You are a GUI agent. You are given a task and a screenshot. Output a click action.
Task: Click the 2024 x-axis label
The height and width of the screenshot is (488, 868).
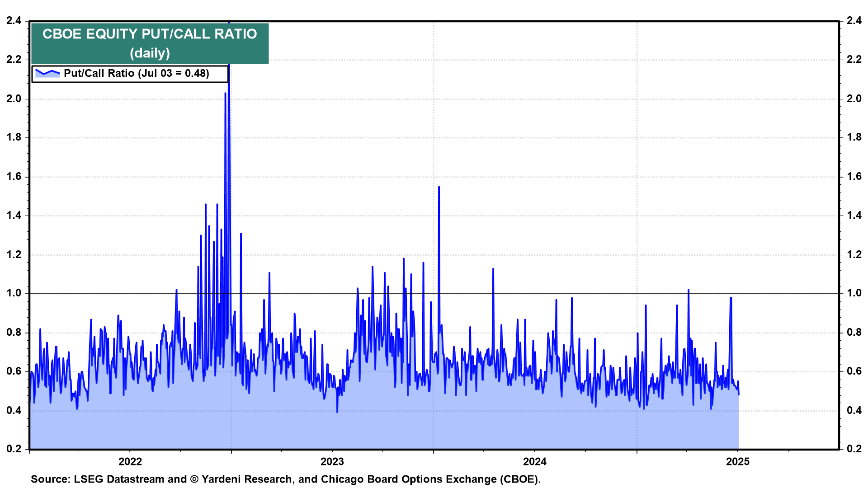pos(534,461)
